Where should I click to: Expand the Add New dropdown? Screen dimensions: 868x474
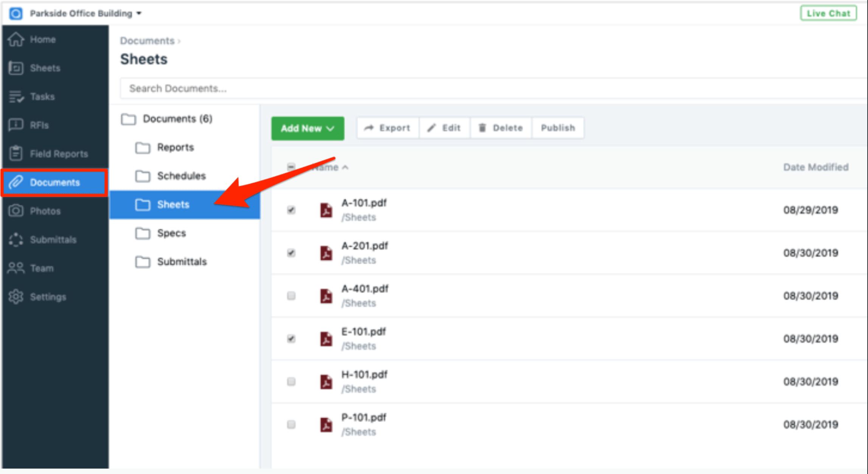pyautogui.click(x=307, y=128)
